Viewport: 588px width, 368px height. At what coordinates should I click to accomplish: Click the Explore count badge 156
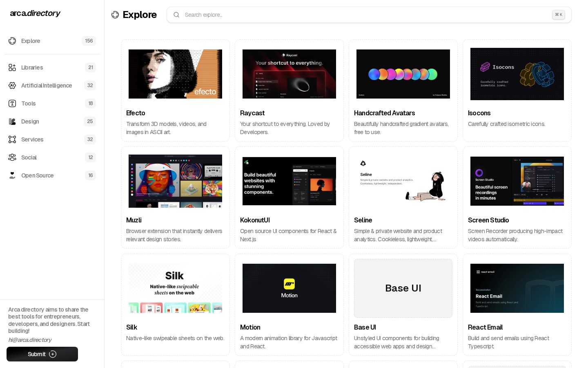pyautogui.click(x=89, y=41)
